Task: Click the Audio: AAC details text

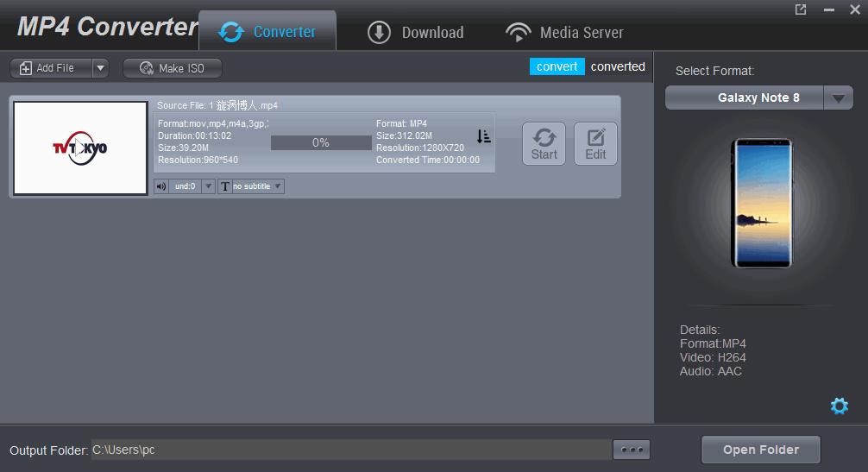Action: coord(710,371)
